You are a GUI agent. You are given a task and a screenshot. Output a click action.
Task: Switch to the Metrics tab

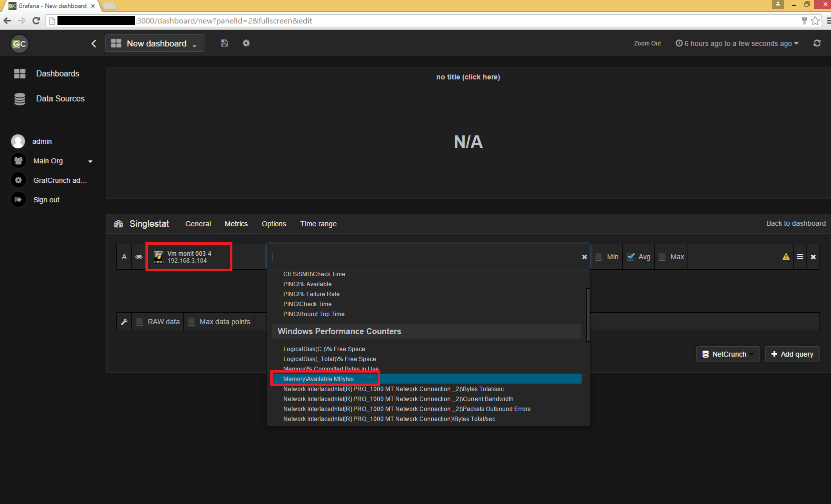coord(236,224)
